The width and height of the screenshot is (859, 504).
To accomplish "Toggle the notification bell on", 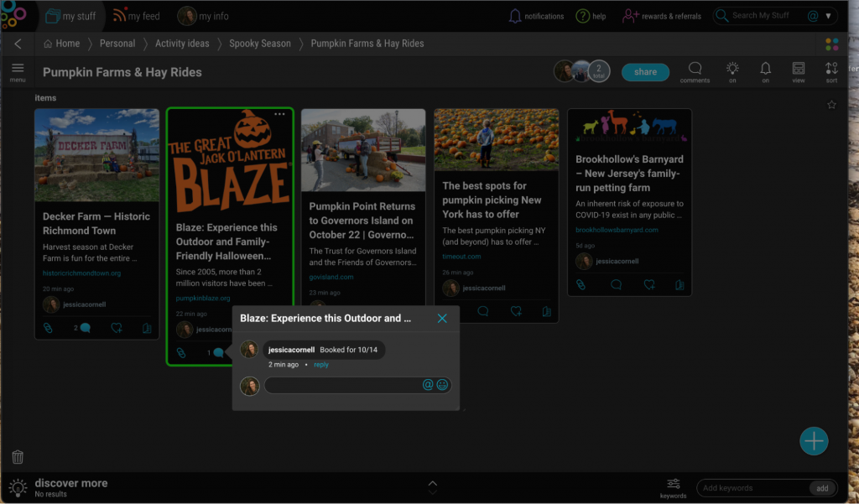I will coord(765,72).
